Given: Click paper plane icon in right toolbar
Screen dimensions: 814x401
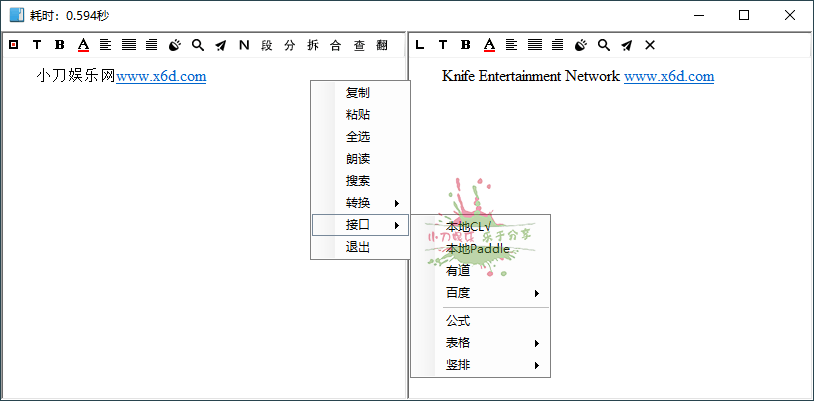Looking at the screenshot, I should pyautogui.click(x=627, y=44).
